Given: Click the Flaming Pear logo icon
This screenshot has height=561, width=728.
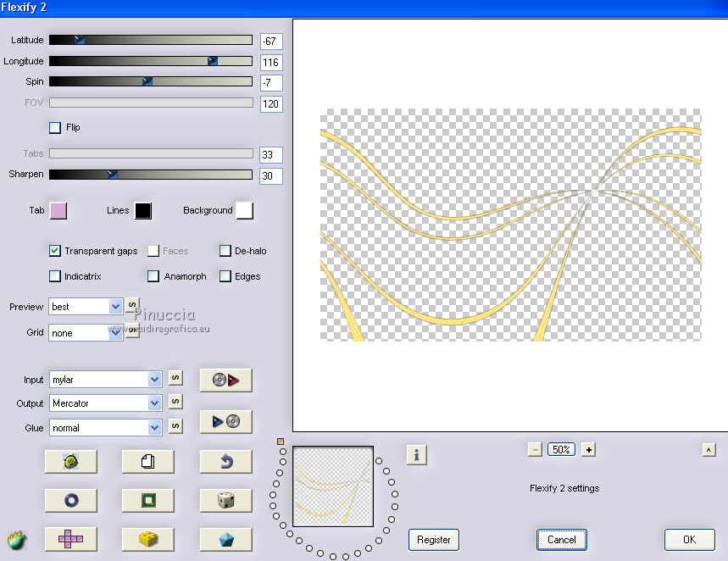Looking at the screenshot, I should click(x=17, y=541).
